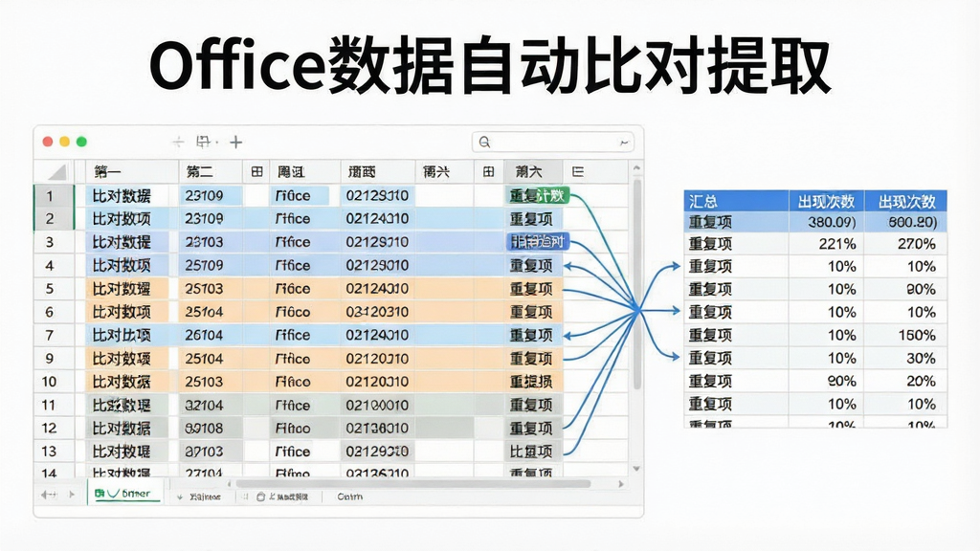Click the horizontal scrollbar at sheet bottom
The height and width of the screenshot is (551, 980).
[x=412, y=483]
